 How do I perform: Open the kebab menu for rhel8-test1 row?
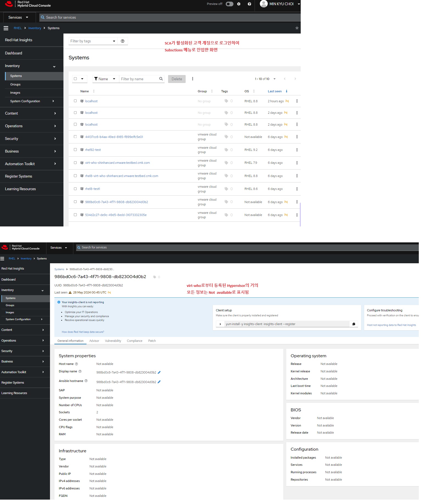297,189
